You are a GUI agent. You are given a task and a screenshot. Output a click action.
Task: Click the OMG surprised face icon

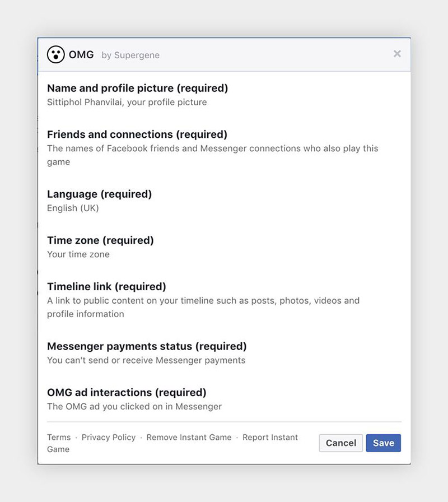55,54
